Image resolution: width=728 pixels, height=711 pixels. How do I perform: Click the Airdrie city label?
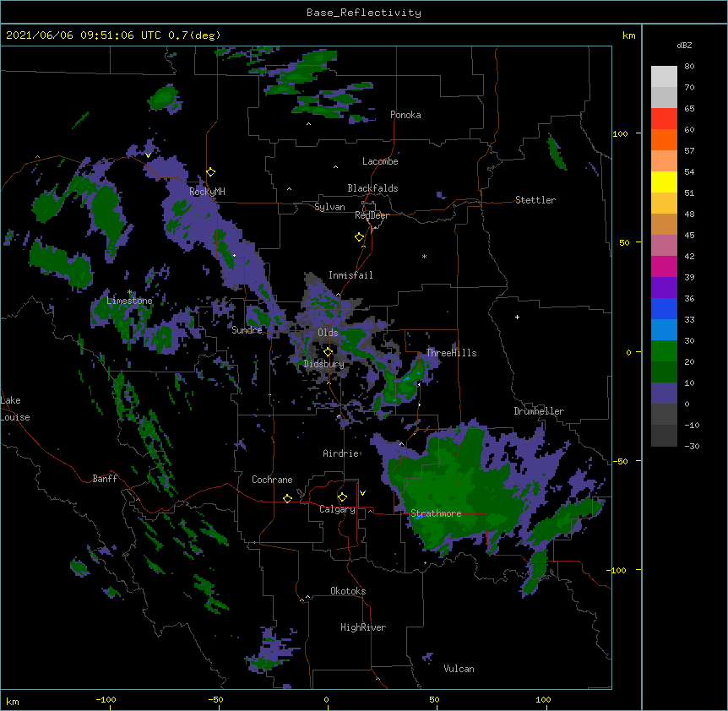click(341, 453)
